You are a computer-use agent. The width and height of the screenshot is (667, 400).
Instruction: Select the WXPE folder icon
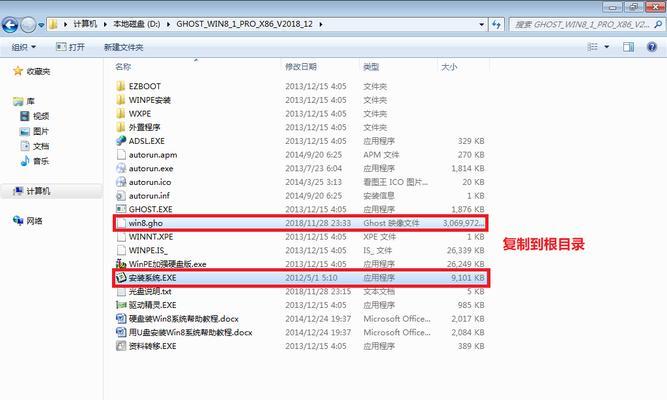(121, 113)
